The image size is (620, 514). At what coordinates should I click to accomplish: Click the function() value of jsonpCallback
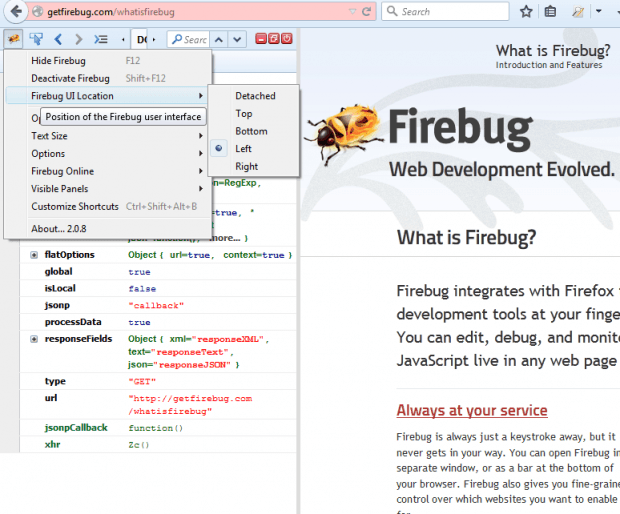pos(155,428)
